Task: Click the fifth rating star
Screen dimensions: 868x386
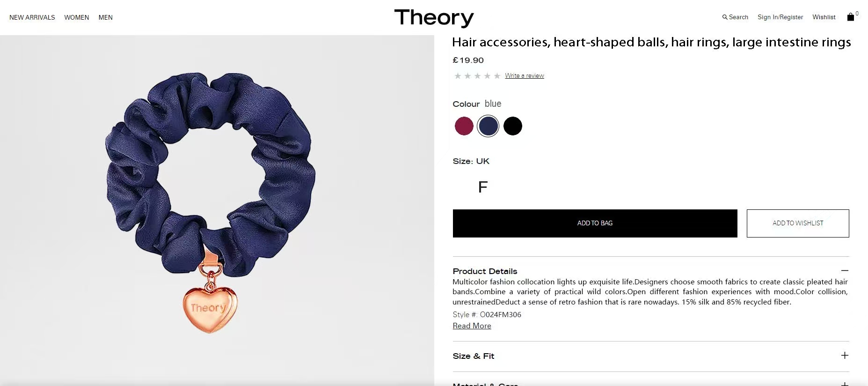Action: click(497, 76)
